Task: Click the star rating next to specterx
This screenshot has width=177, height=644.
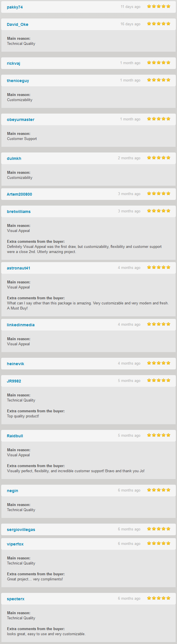Action: [x=159, y=598]
